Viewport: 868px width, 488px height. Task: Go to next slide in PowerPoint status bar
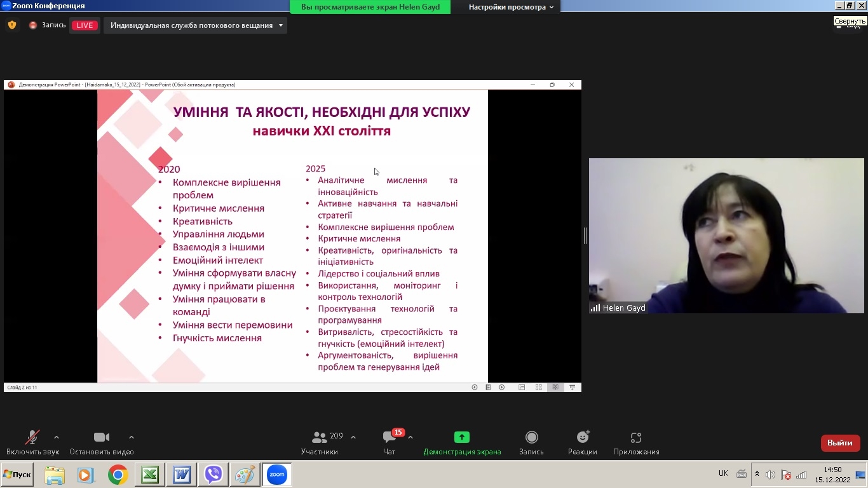pyautogui.click(x=502, y=388)
